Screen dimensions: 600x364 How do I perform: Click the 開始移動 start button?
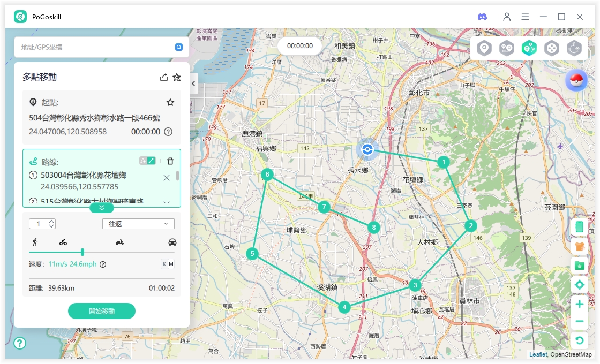[x=102, y=311]
